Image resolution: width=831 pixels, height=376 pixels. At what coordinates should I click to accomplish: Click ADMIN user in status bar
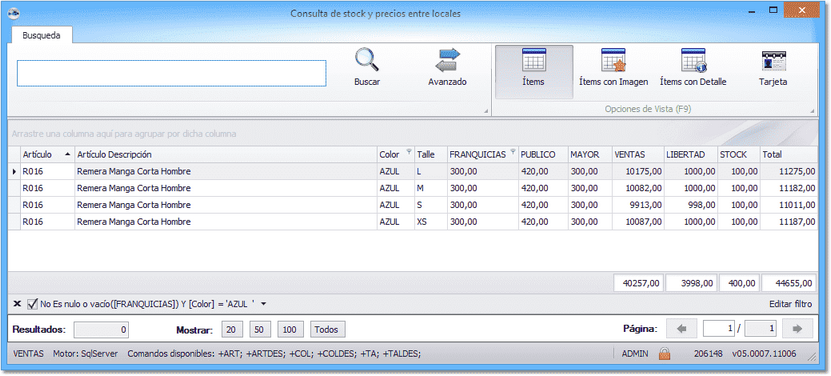click(x=634, y=353)
